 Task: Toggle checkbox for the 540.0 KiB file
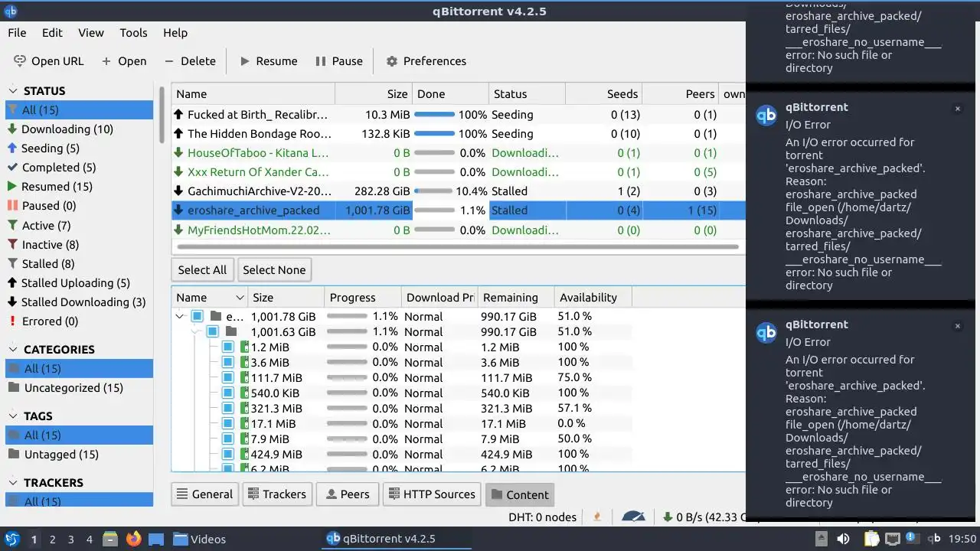tap(227, 393)
